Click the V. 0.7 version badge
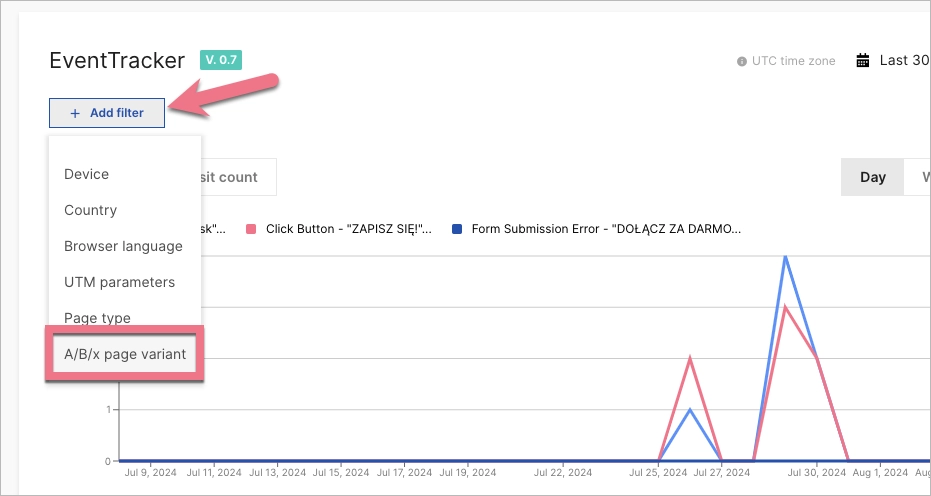 [x=221, y=60]
